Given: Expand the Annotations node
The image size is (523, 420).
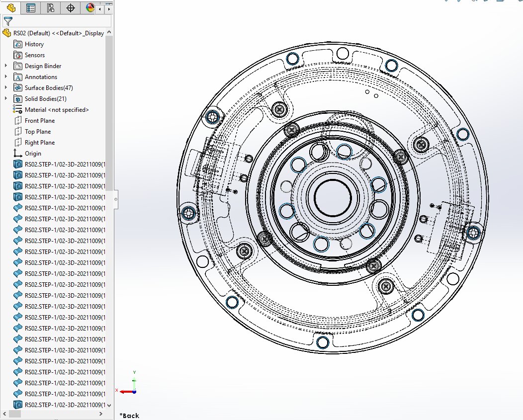Looking at the screenshot, I should pyautogui.click(x=5, y=77).
